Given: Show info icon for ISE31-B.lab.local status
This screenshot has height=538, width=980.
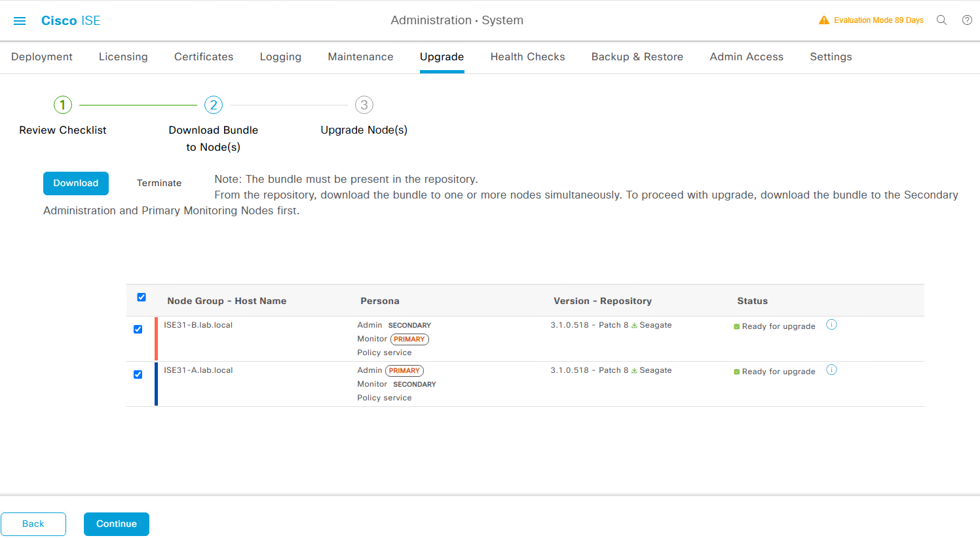Looking at the screenshot, I should (831, 324).
